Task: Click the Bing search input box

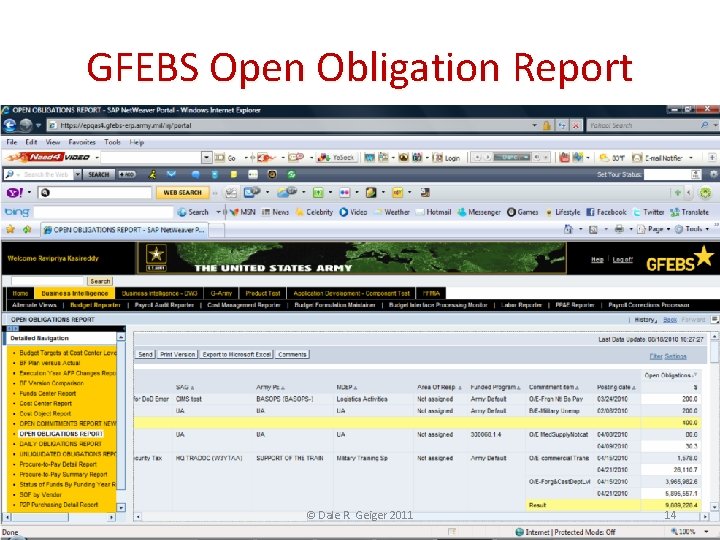Action: (x=103, y=212)
